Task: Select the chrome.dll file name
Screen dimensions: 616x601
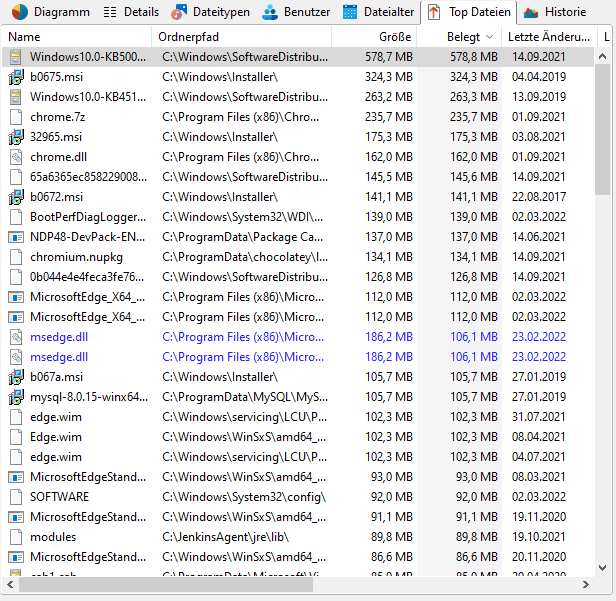Action: (59, 157)
